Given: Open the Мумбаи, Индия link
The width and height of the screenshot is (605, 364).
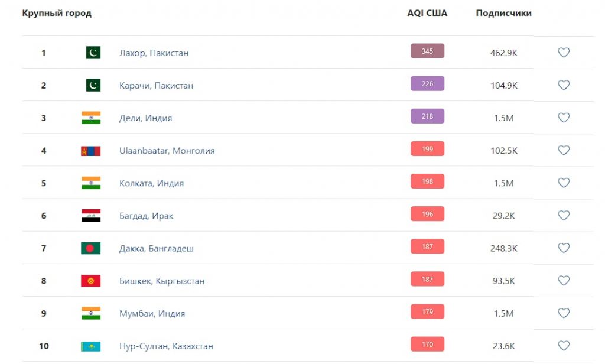Looking at the screenshot, I should 152,313.
